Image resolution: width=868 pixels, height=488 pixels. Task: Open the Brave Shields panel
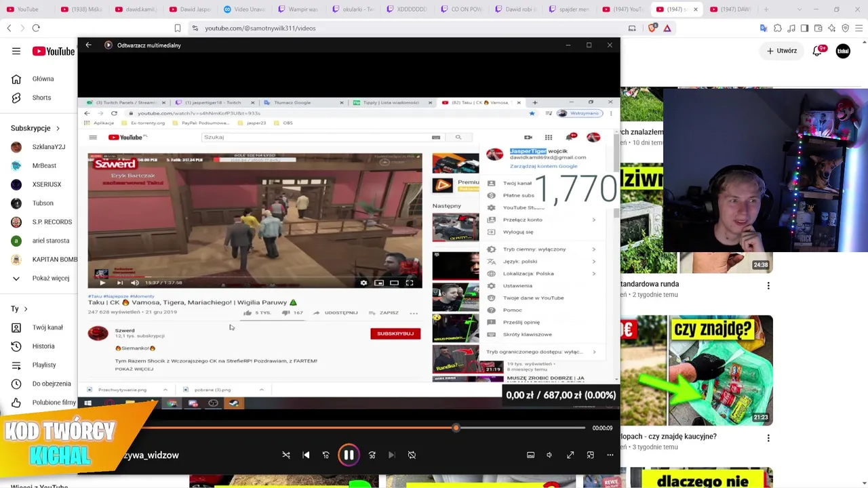pyautogui.click(x=652, y=28)
